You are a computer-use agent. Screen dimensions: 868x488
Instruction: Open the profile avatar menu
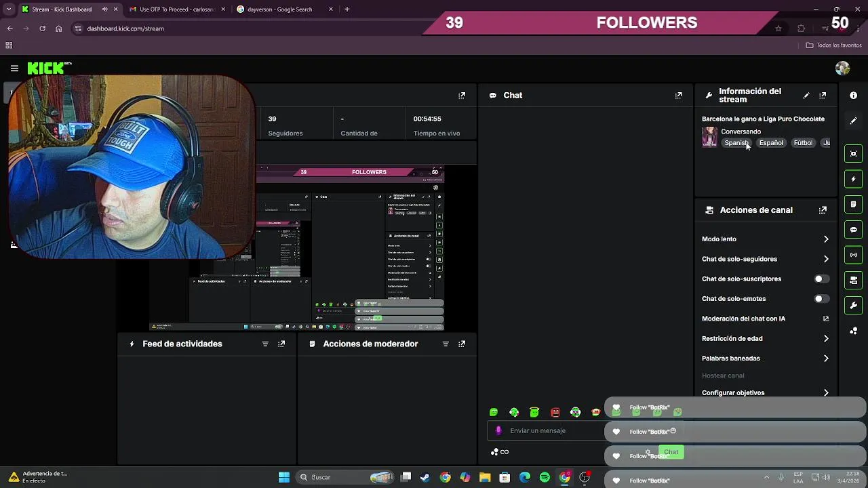pyautogui.click(x=843, y=68)
